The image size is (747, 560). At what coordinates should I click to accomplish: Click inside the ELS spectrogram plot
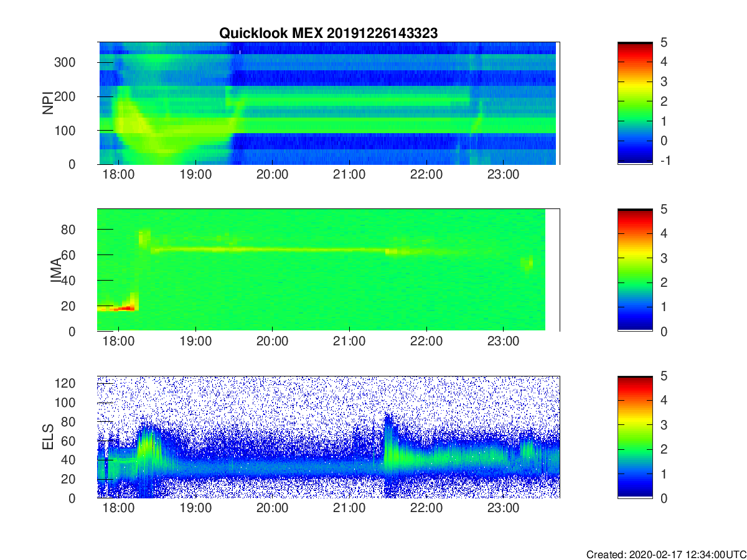coord(328,437)
